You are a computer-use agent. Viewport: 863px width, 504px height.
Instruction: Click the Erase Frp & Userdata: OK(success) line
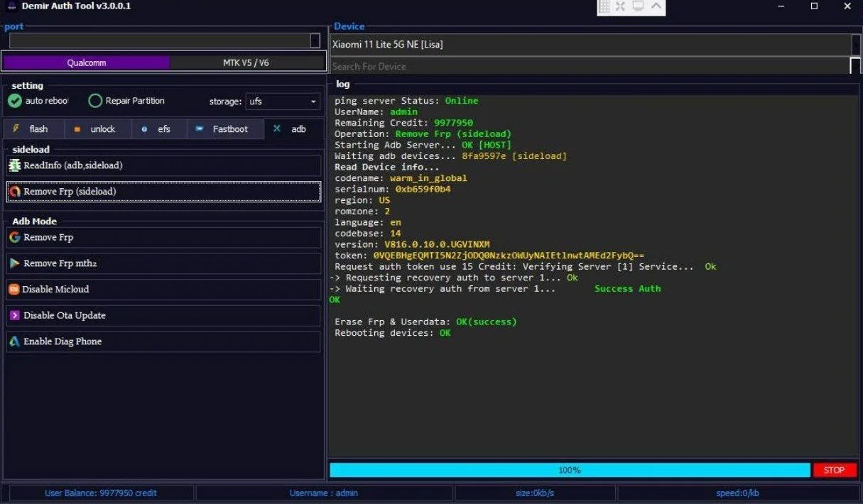point(425,322)
